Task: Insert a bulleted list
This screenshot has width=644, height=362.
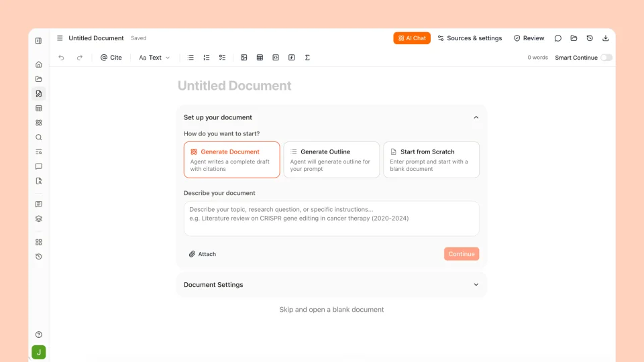Action: (191, 58)
